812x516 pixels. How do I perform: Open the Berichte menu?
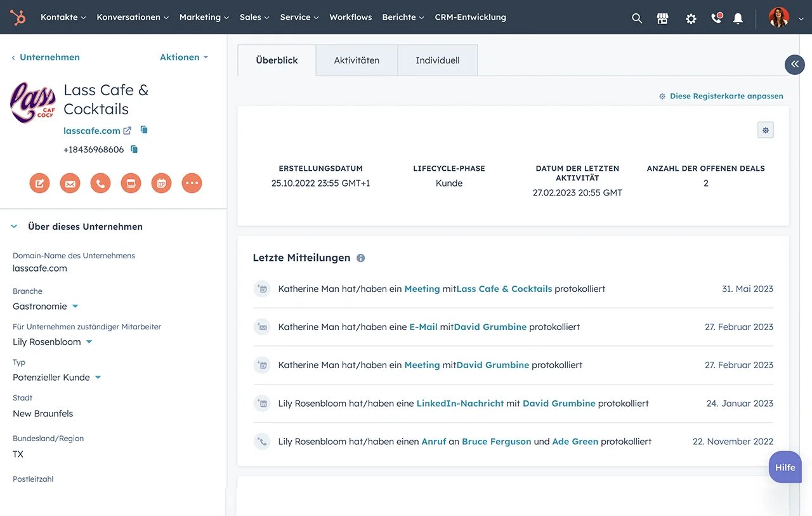tap(402, 17)
